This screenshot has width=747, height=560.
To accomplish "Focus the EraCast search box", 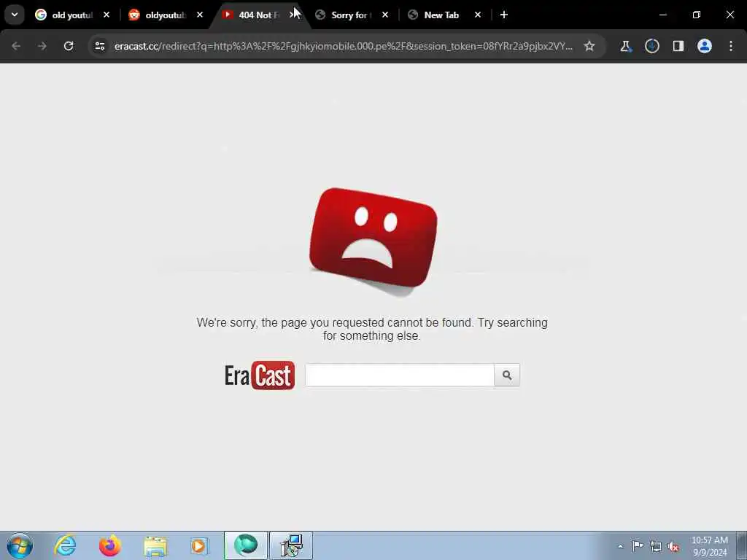I will [x=400, y=376].
